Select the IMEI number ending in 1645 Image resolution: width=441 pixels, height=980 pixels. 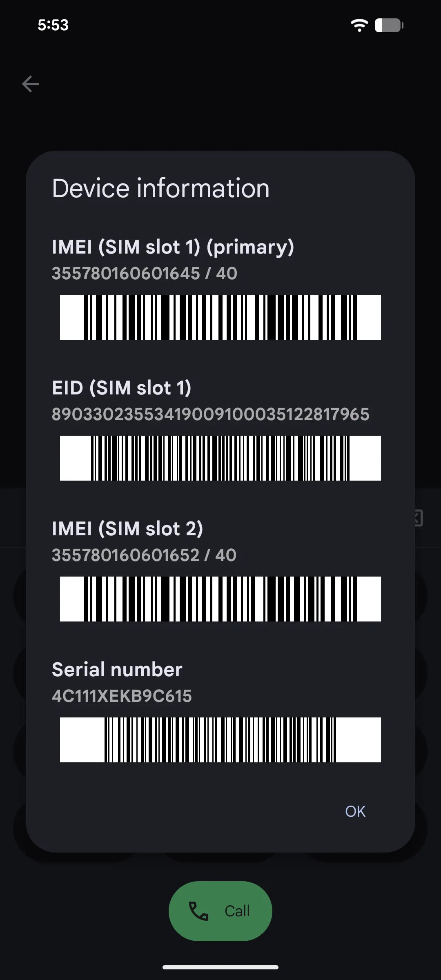coord(144,274)
